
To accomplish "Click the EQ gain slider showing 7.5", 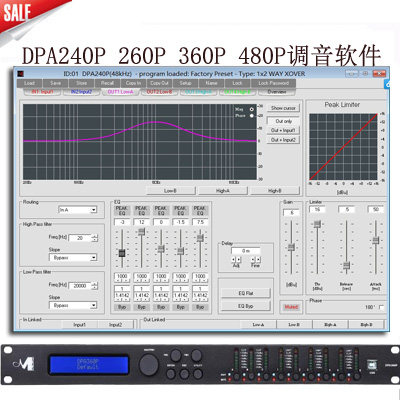I will (200, 238).
